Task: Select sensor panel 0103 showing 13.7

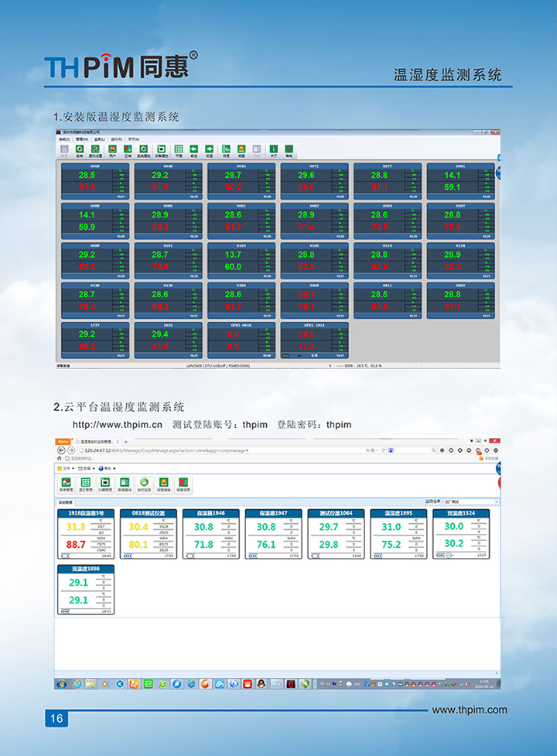Action: coord(241,259)
